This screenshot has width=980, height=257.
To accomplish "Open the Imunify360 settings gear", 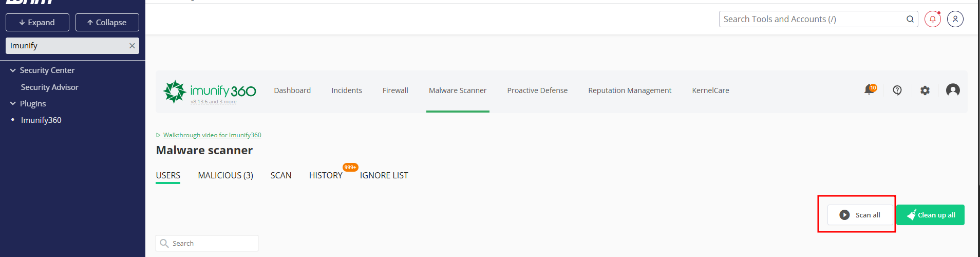I will click(x=925, y=90).
